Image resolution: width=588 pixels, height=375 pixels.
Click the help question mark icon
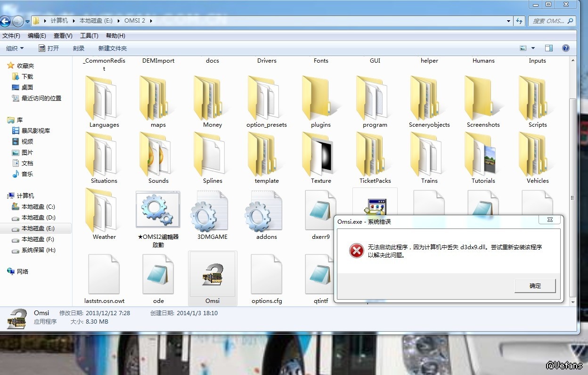pyautogui.click(x=566, y=48)
